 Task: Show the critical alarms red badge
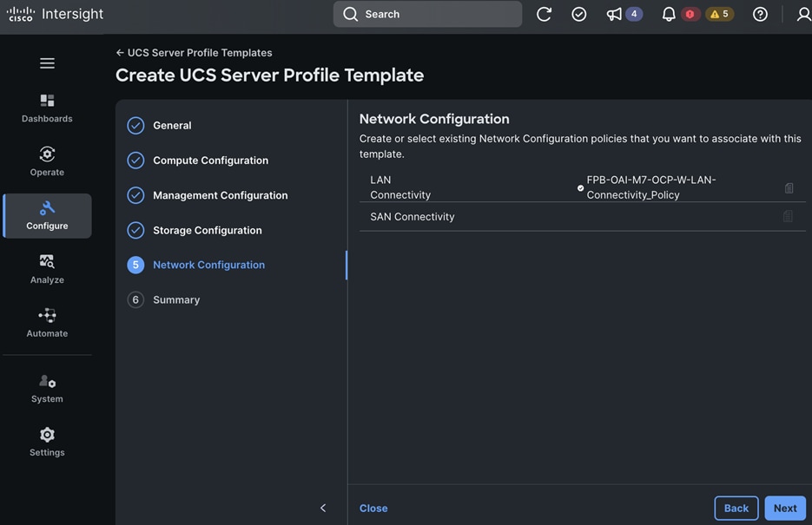(690, 14)
